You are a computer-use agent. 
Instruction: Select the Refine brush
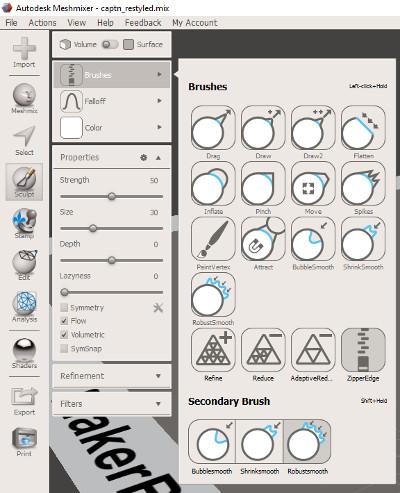coord(213,350)
